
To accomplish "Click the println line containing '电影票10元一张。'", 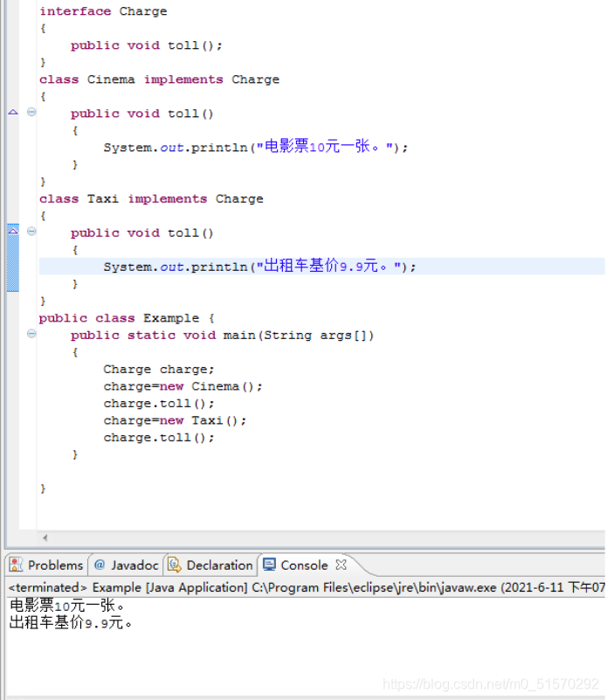I will (x=256, y=147).
